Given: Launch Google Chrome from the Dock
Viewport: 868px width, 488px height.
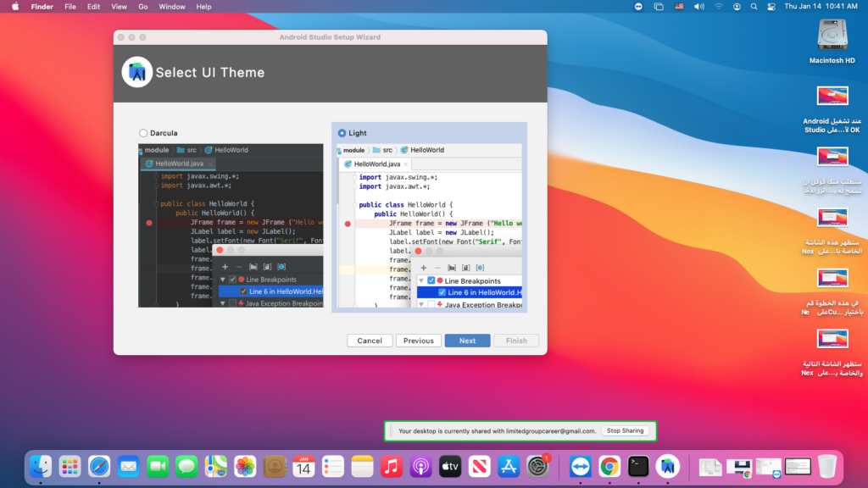Looking at the screenshot, I should [609, 467].
